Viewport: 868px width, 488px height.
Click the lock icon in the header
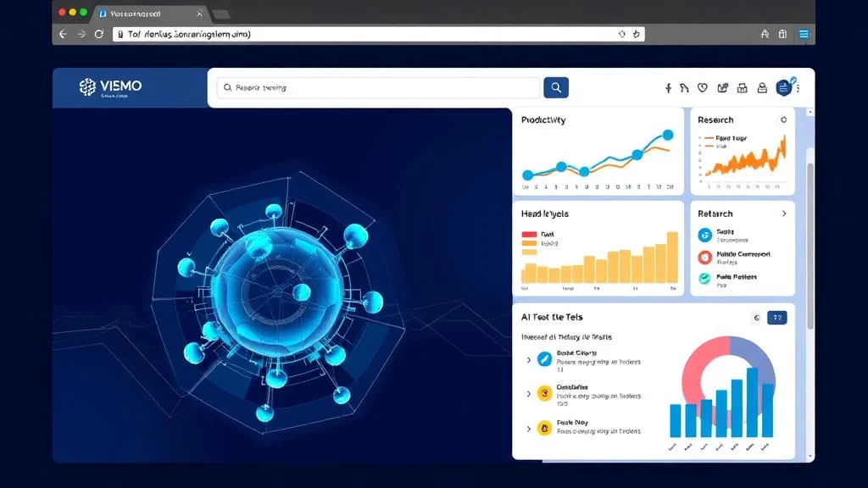(761, 88)
